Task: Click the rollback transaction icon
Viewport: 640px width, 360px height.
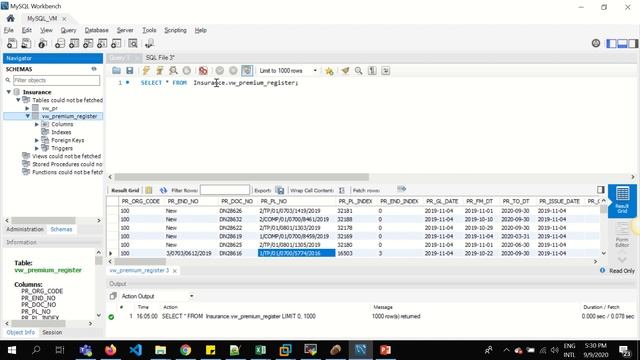Action: [x=233, y=71]
